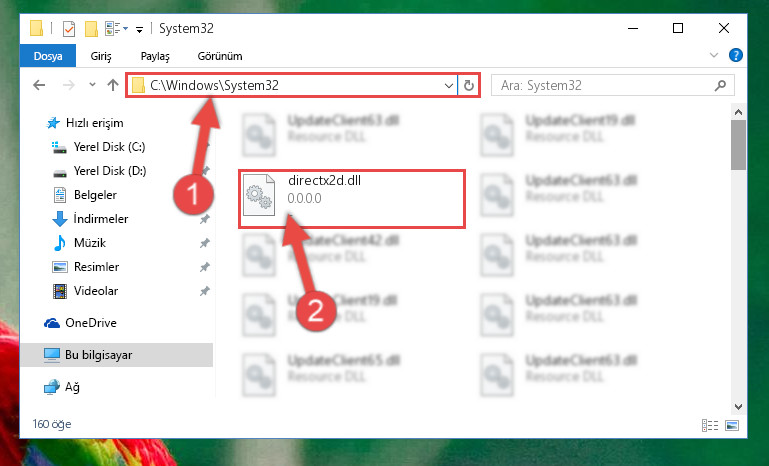
Task: Expand the recent locations dropdown arrow
Action: (92, 84)
